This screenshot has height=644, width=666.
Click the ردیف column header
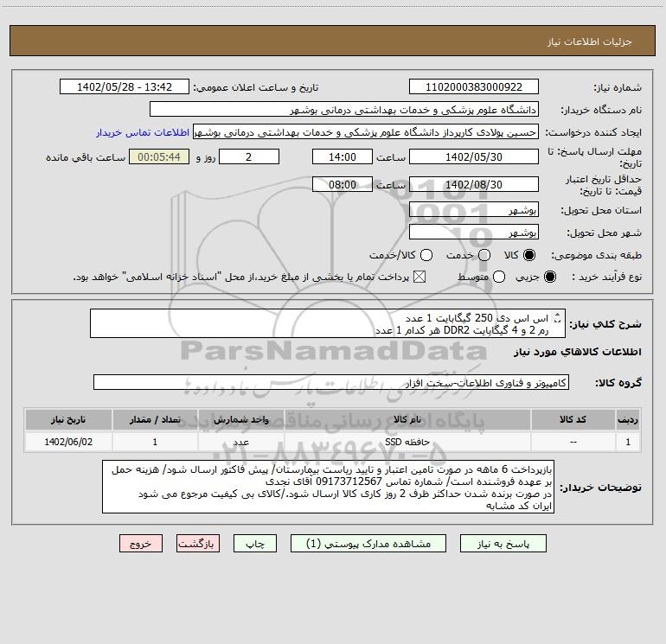point(628,419)
